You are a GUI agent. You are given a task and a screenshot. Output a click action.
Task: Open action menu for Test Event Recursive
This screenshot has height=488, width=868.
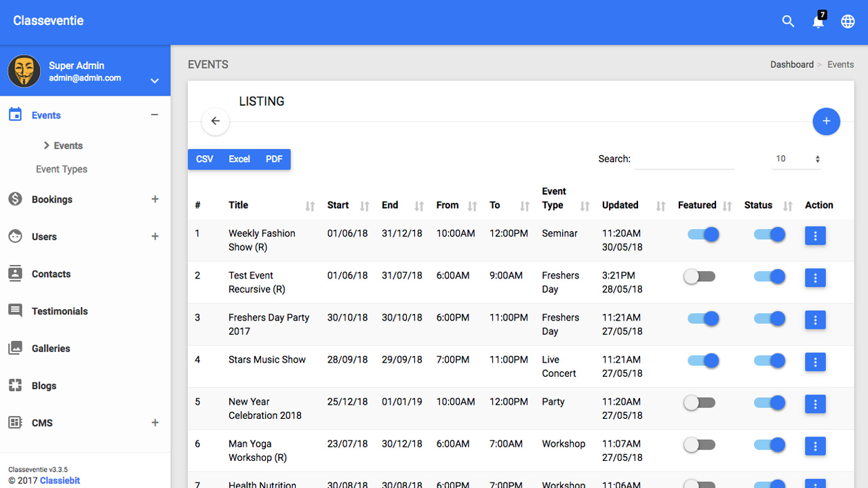815,278
